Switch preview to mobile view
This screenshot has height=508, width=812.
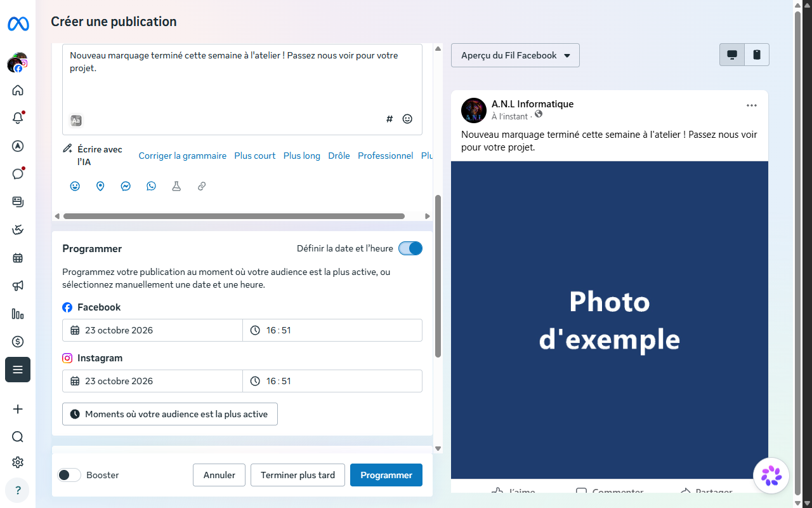click(x=757, y=55)
